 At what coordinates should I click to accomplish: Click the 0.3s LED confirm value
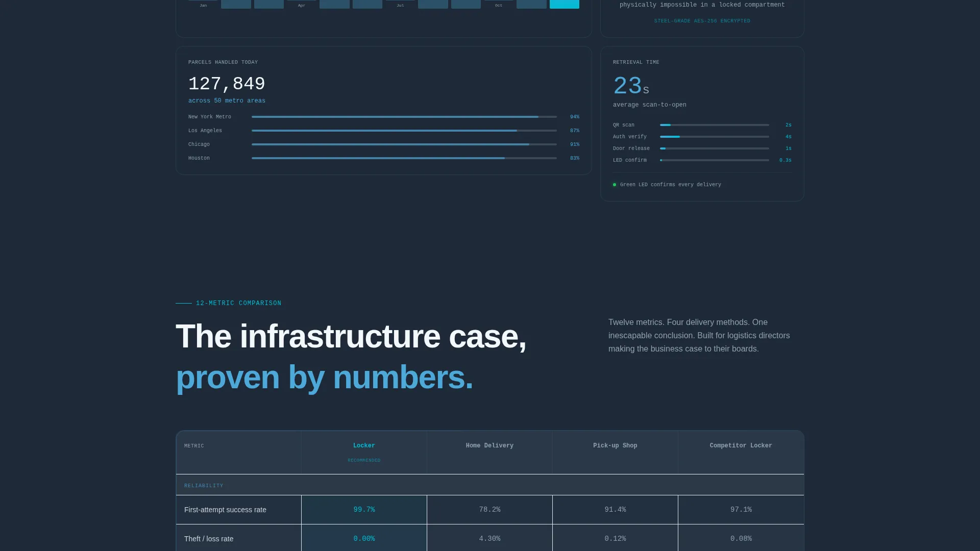pos(785,160)
